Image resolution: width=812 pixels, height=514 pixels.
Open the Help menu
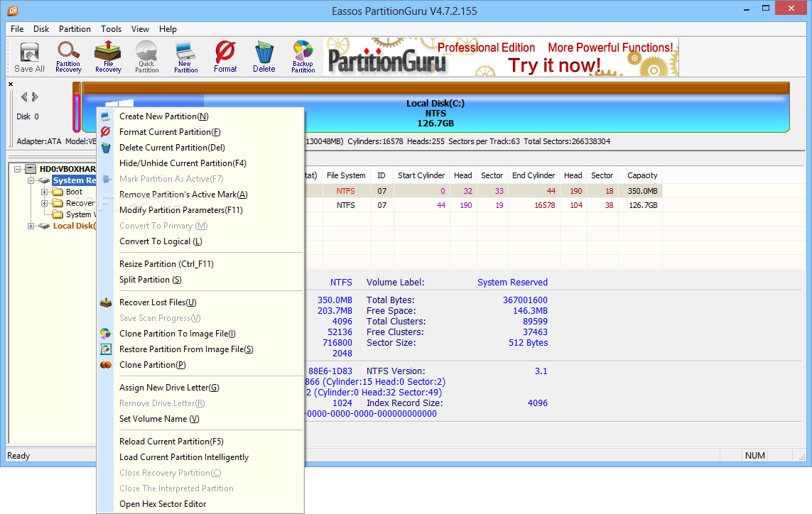pyautogui.click(x=168, y=29)
